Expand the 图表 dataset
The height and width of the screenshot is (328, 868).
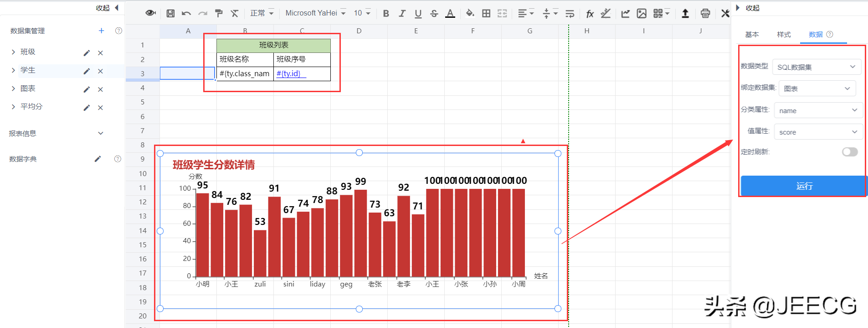tap(13, 89)
